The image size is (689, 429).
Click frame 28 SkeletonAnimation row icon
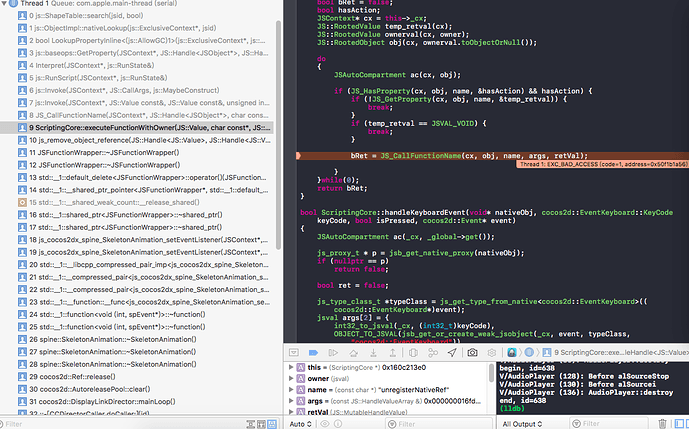(22, 364)
